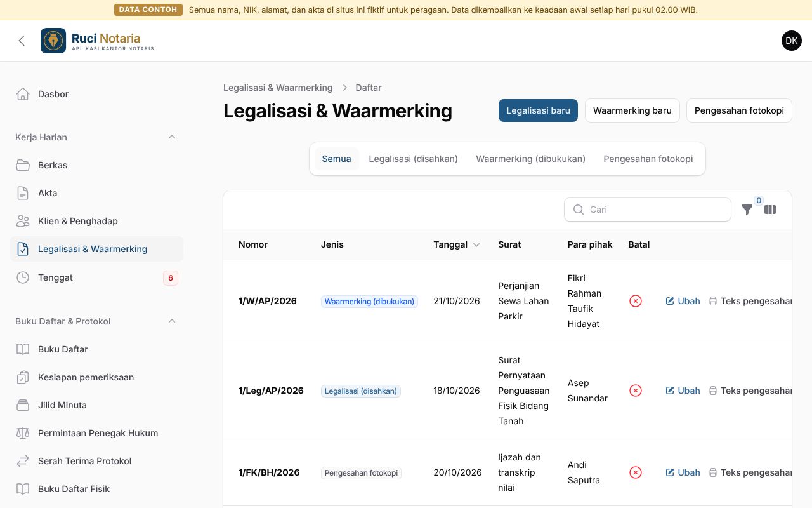Viewport: 812px width, 508px height.
Task: Click Ubah for 1/W/AP/2026
Action: (683, 301)
